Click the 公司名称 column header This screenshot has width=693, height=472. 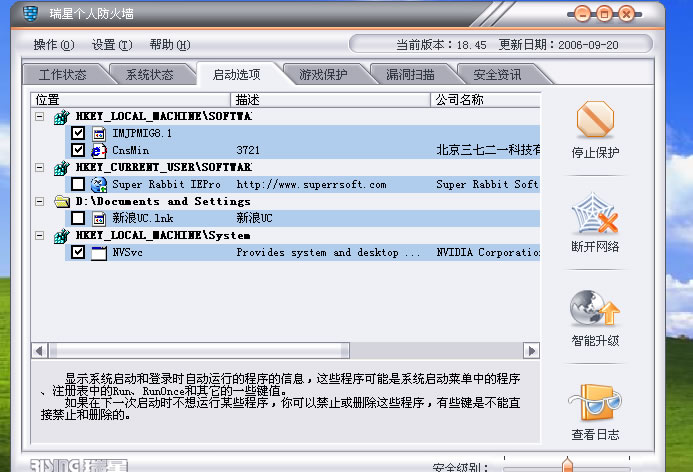485,100
